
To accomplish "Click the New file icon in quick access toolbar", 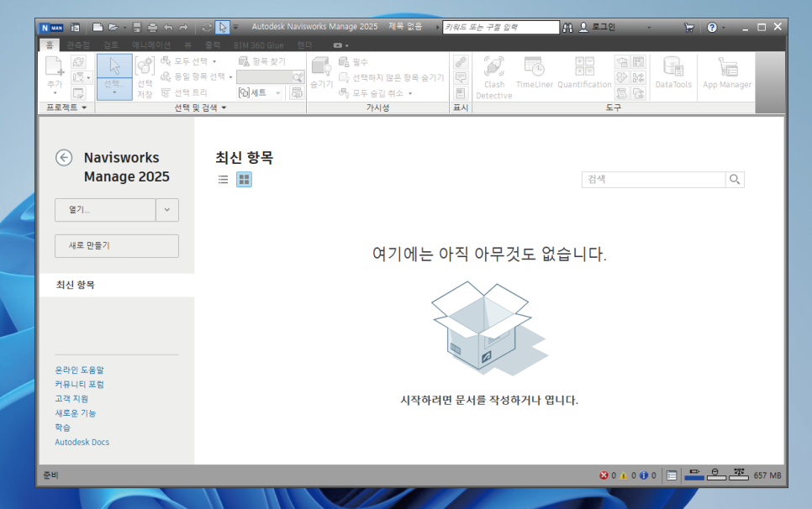I will [98, 27].
